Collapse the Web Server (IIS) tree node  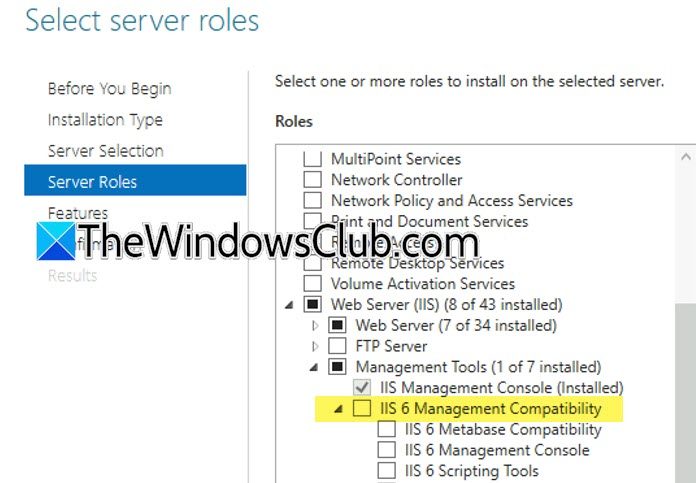click(289, 305)
